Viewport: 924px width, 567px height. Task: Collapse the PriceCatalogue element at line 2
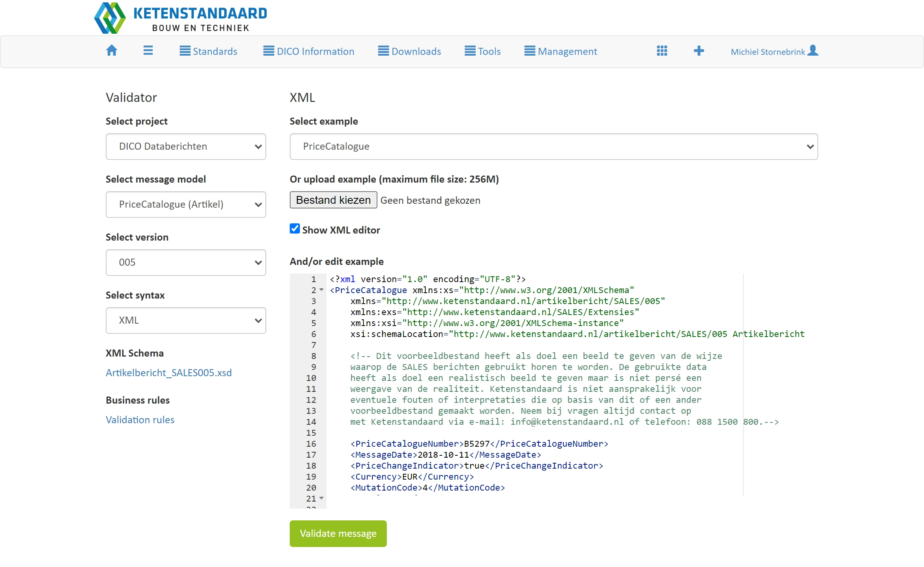coord(322,290)
